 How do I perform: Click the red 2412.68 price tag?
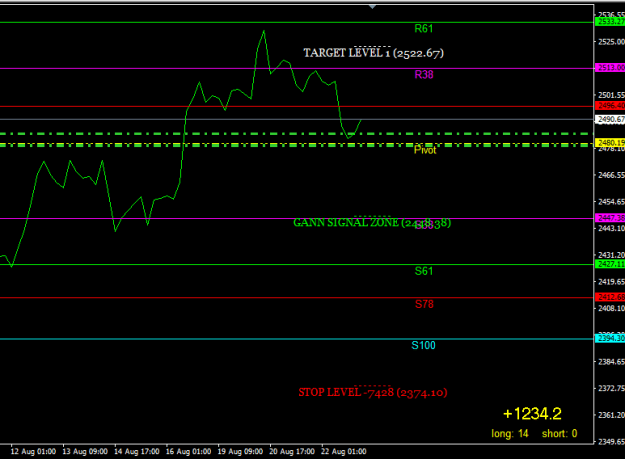(610, 297)
